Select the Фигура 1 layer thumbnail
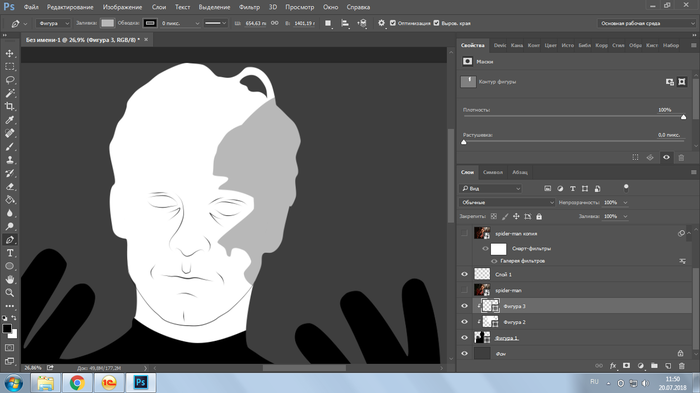This screenshot has width=700, height=393. (482, 338)
